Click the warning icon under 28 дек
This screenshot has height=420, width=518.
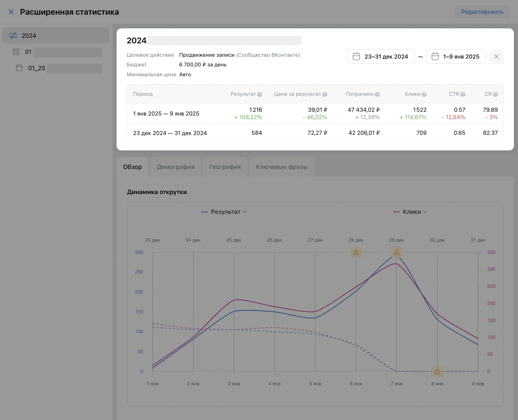[x=356, y=252]
